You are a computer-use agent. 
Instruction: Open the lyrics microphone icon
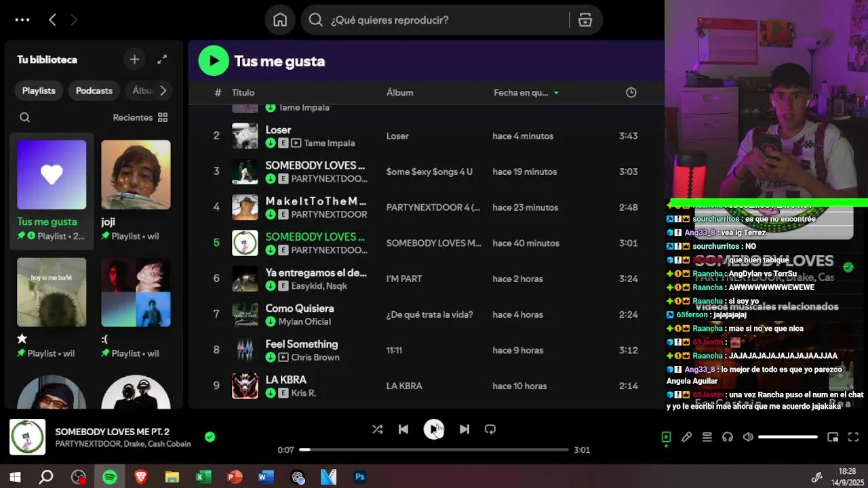coord(687,437)
